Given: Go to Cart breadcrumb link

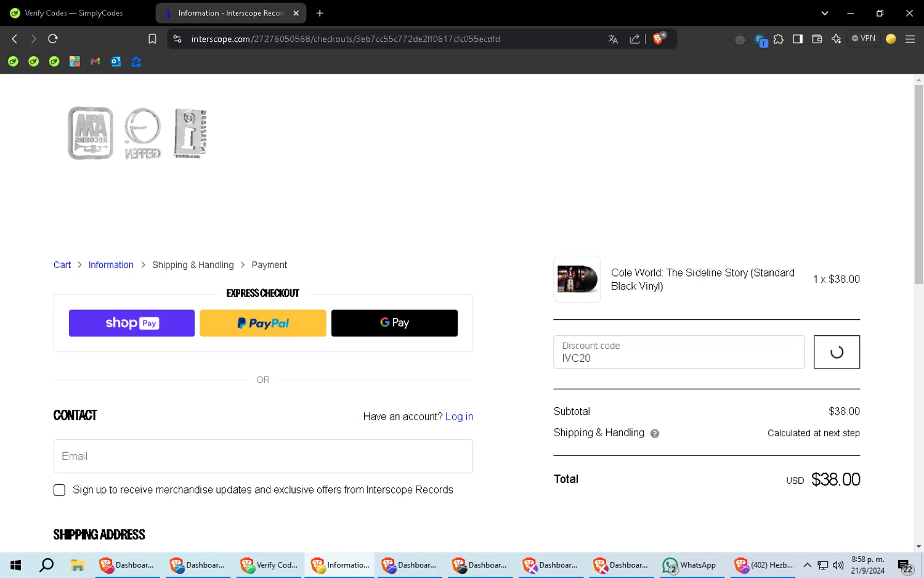Looking at the screenshot, I should 62,265.
